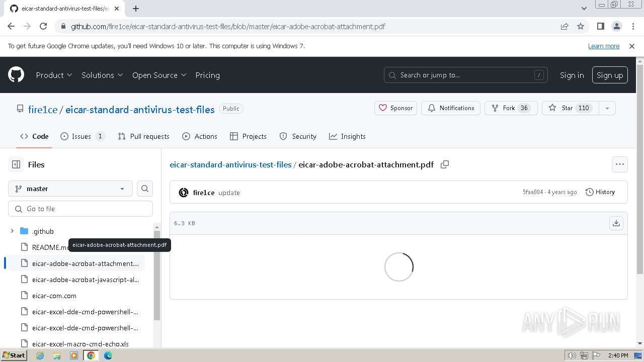Open the three-dots more file actions
Viewport: 644px width, 362px height.
coord(620,164)
